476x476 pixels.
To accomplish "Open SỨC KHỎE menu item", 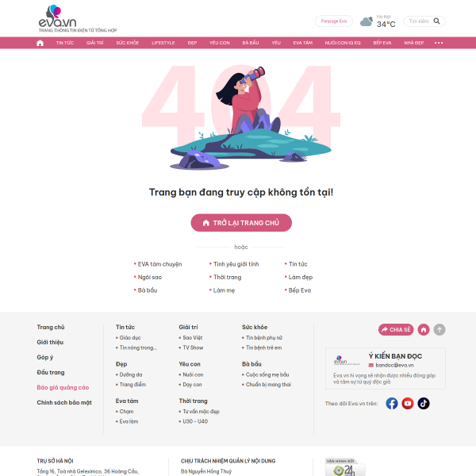I will pyautogui.click(x=128, y=43).
